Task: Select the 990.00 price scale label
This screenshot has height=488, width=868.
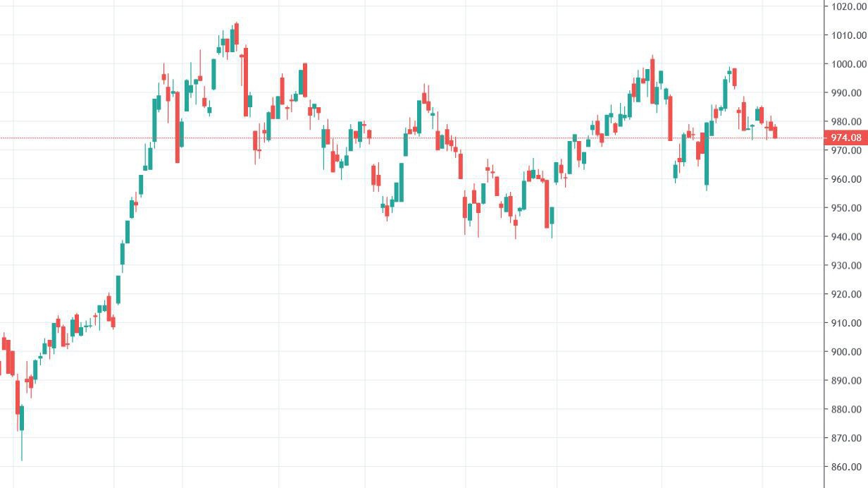Action: click(x=848, y=93)
